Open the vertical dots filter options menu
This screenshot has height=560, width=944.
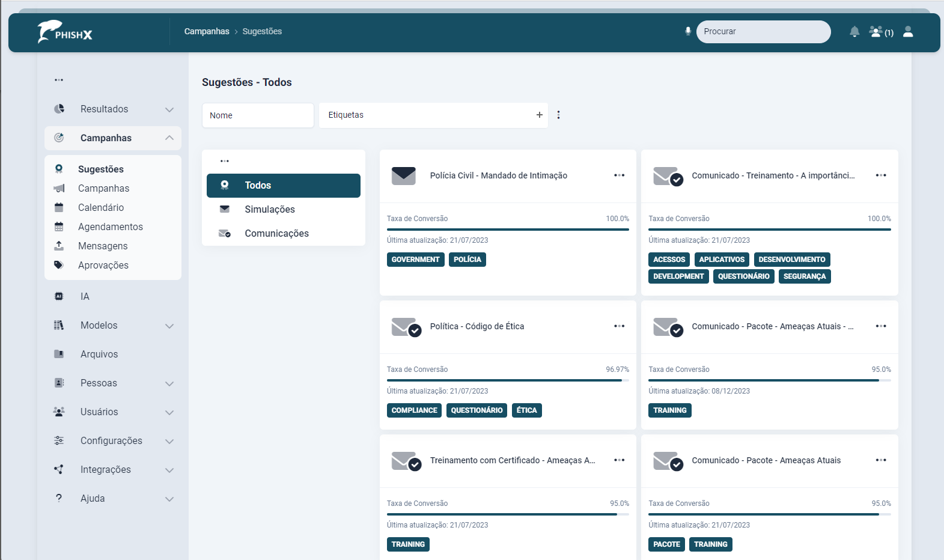(x=559, y=115)
